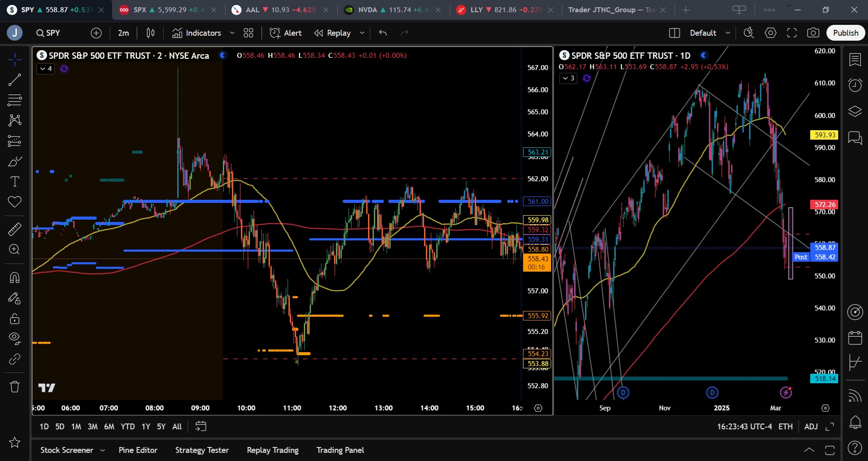
Task: Select the brush drawing tool
Action: 14,161
